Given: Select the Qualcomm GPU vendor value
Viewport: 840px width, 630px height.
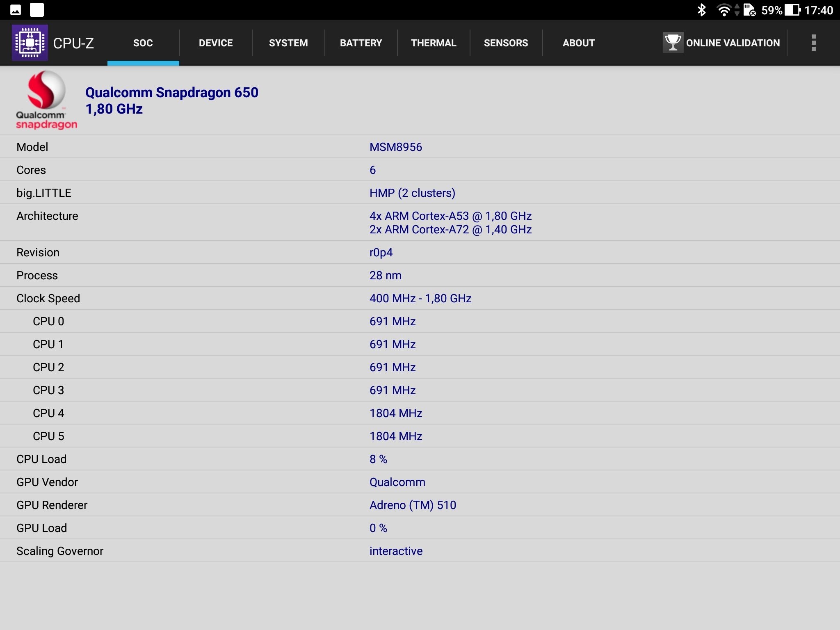Looking at the screenshot, I should pyautogui.click(x=397, y=482).
